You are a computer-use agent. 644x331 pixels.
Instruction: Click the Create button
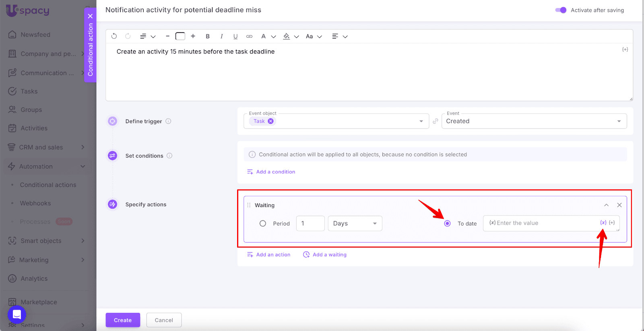click(123, 320)
